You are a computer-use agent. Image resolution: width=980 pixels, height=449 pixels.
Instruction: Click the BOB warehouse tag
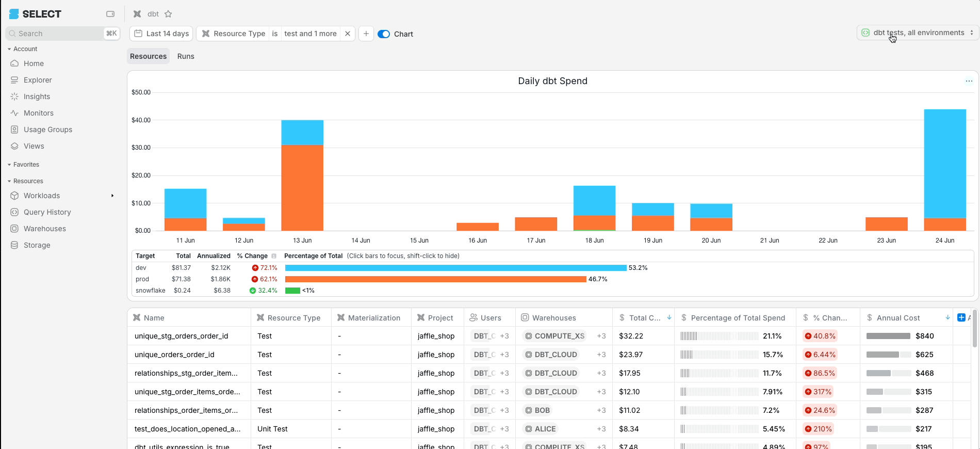coord(537,410)
